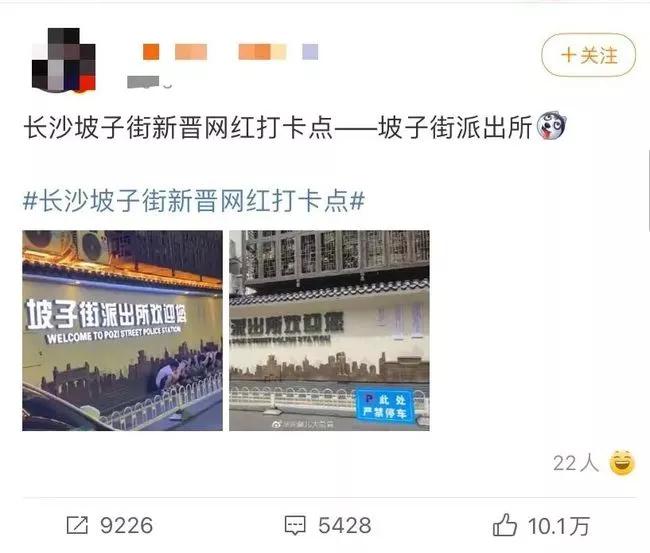Open the pixelated user avatar
This screenshot has height=553, width=650.
click(64, 59)
